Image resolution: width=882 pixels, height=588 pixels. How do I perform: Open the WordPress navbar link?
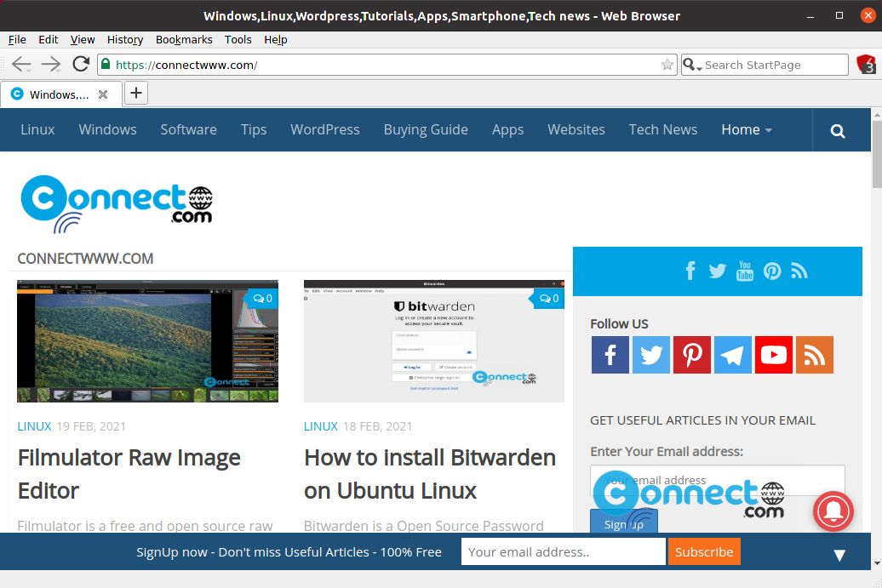325,130
